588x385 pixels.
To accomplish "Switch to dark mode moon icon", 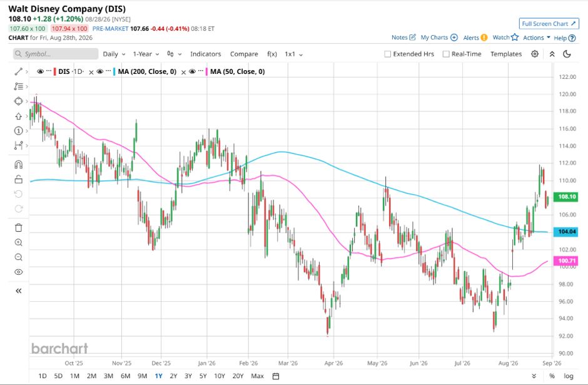I will point(567,54).
